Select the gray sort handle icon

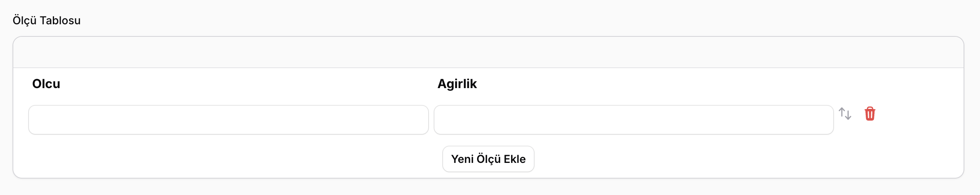pyautogui.click(x=845, y=114)
